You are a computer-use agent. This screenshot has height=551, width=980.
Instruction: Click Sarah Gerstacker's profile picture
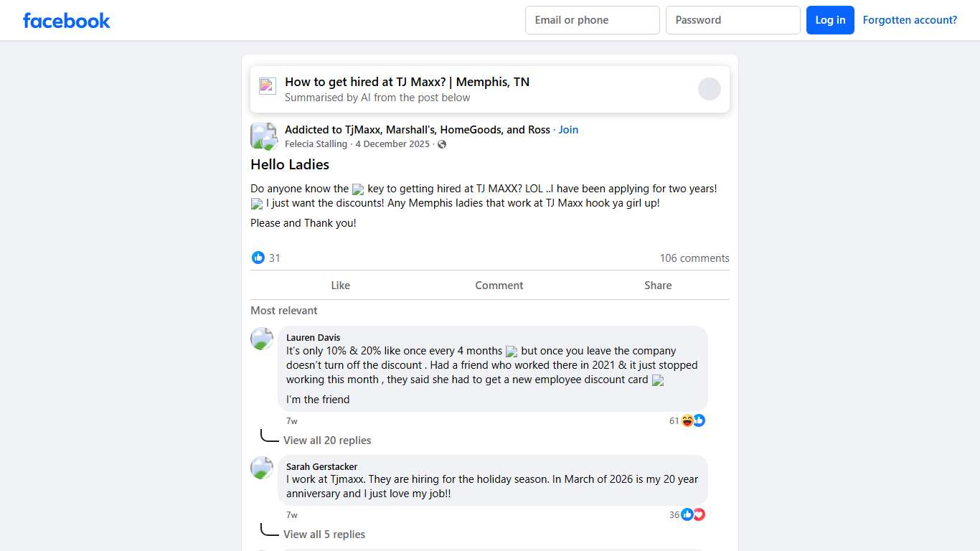(x=262, y=468)
